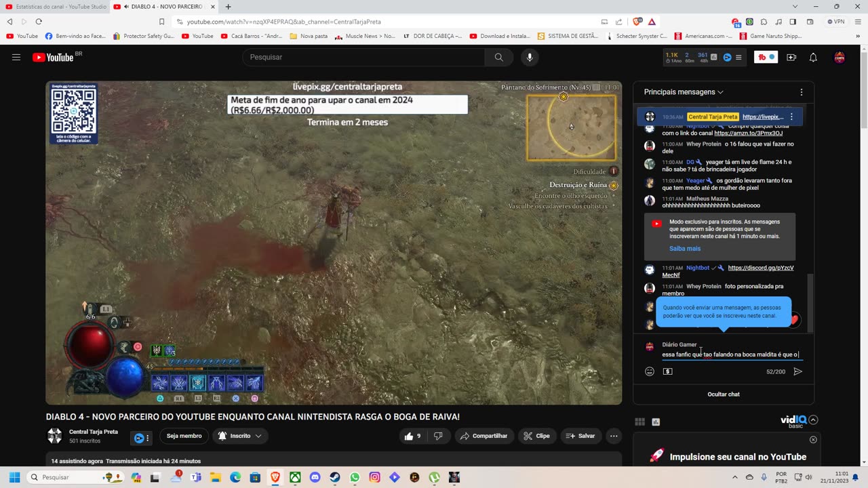Click the Ocultar chat button
This screenshot has width=868, height=488.
[724, 394]
